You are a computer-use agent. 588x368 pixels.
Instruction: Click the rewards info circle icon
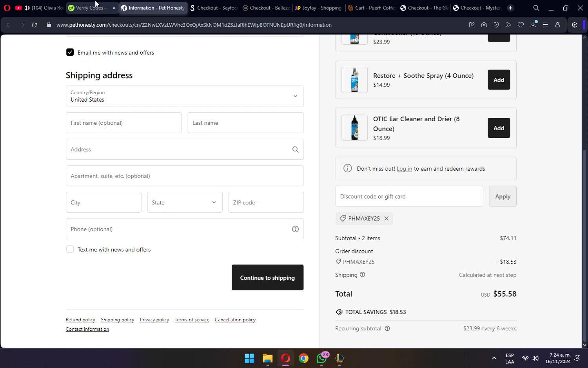pyautogui.click(x=348, y=168)
